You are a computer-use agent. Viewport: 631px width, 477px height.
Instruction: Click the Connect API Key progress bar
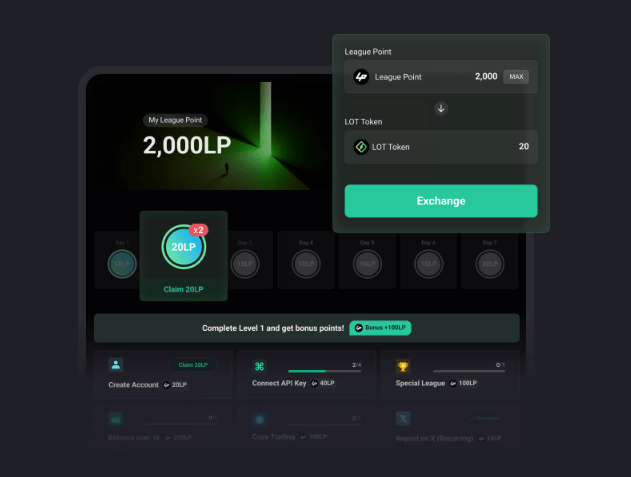click(324, 371)
